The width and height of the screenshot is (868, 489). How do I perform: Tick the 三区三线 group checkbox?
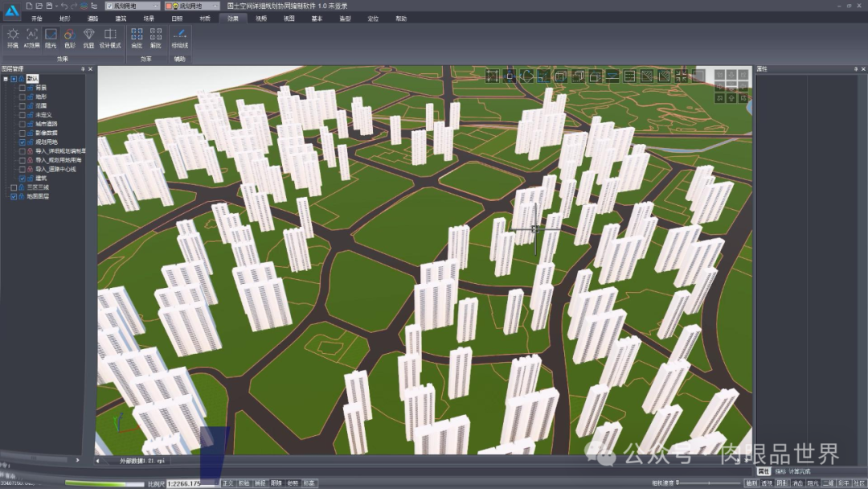[x=14, y=187]
